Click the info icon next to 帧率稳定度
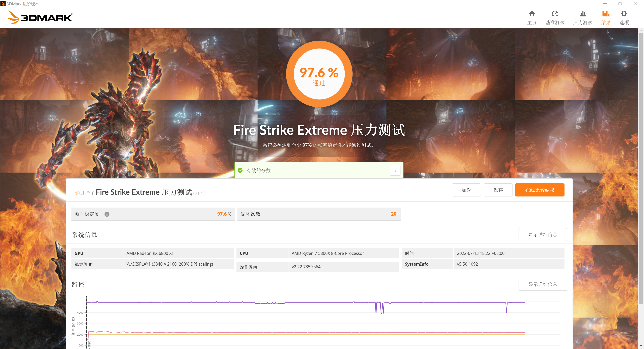Screen dimensions: 644x349 click(x=107, y=214)
